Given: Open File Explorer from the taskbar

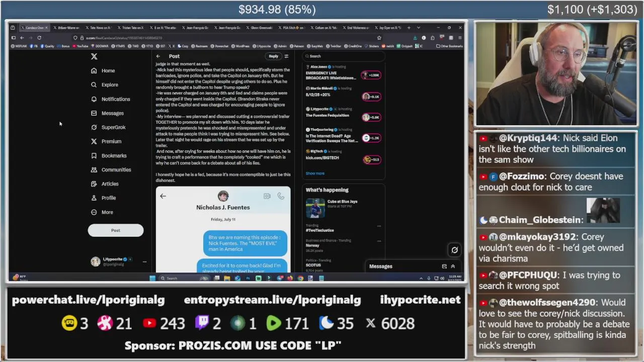Looking at the screenshot, I should (x=227, y=278).
